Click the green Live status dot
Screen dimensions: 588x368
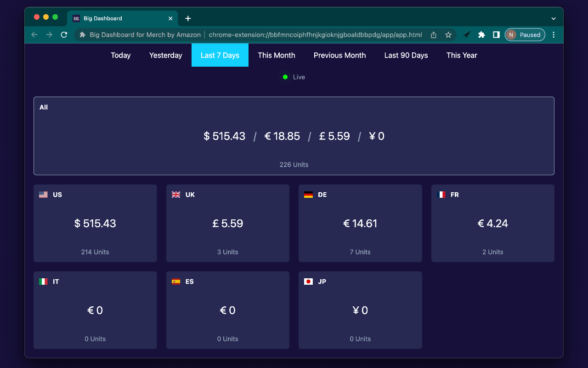(285, 77)
